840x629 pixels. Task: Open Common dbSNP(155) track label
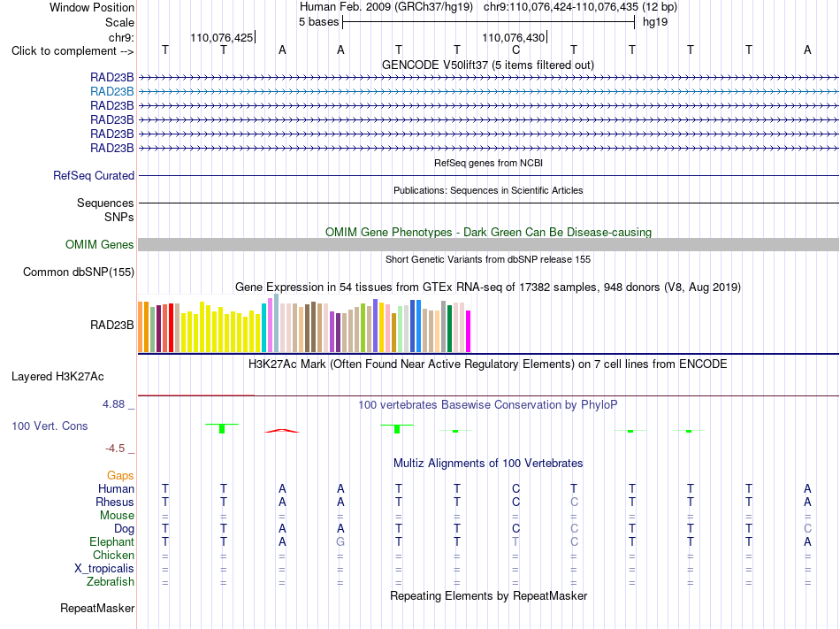(x=78, y=272)
